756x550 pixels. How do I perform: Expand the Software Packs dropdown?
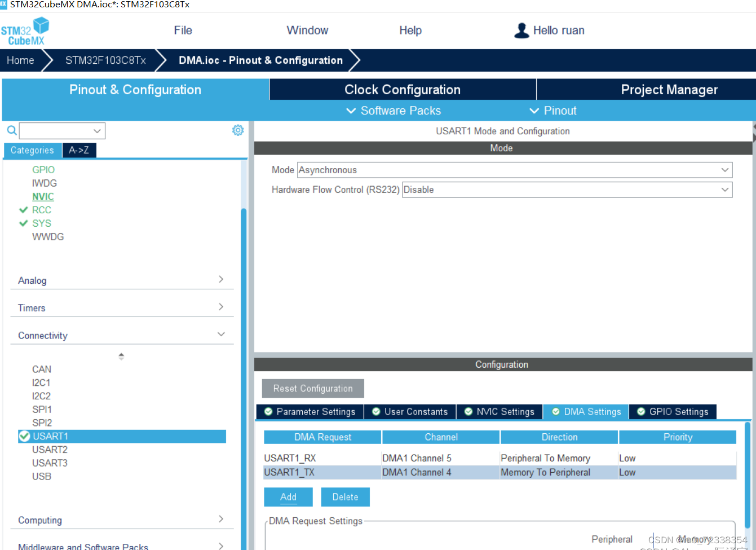394,111
